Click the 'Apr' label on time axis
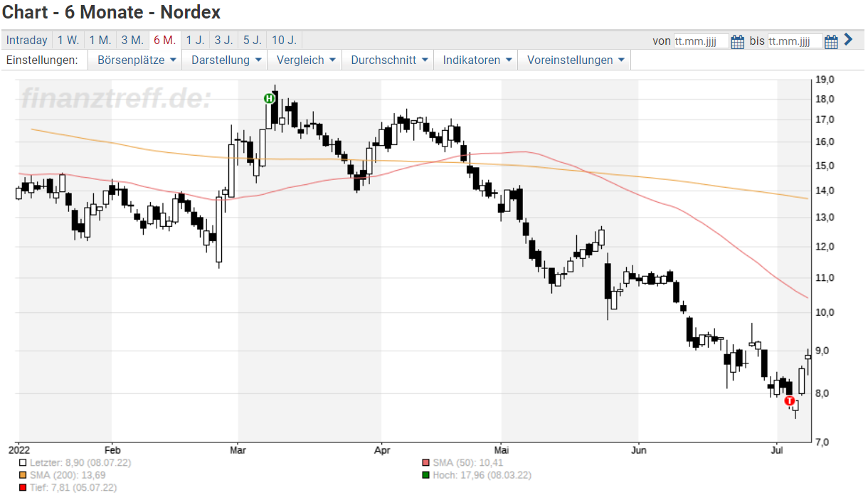This screenshot has height=500, width=868. 382,450
